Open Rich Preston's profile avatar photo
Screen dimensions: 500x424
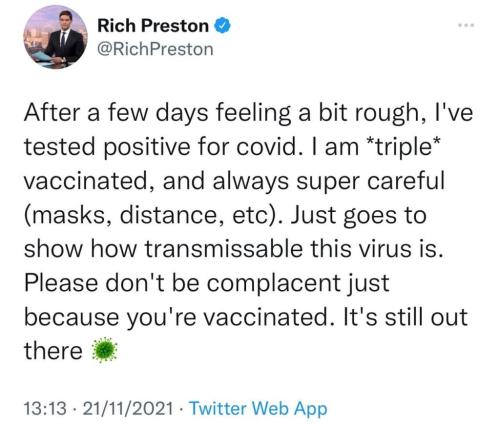[x=55, y=37]
